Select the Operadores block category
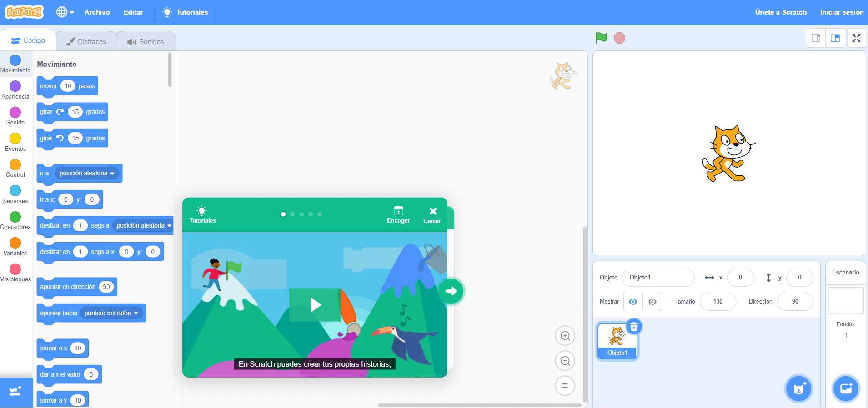The width and height of the screenshot is (868, 408). [15, 220]
